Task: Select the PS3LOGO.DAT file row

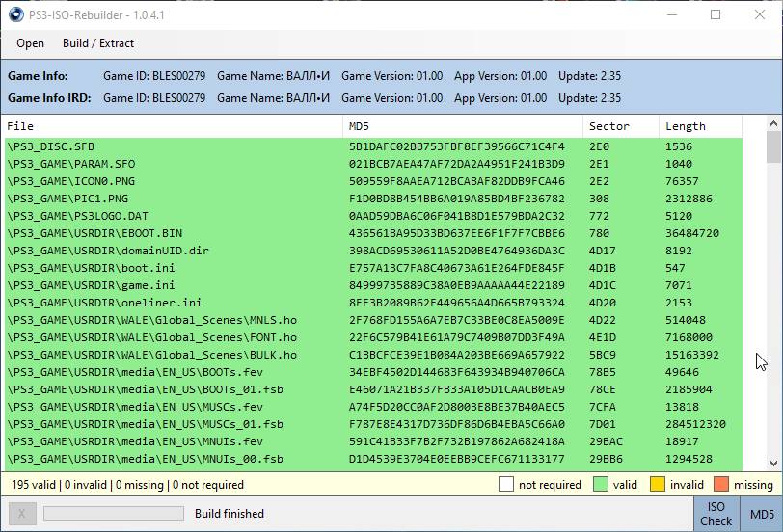Action: pos(373,216)
